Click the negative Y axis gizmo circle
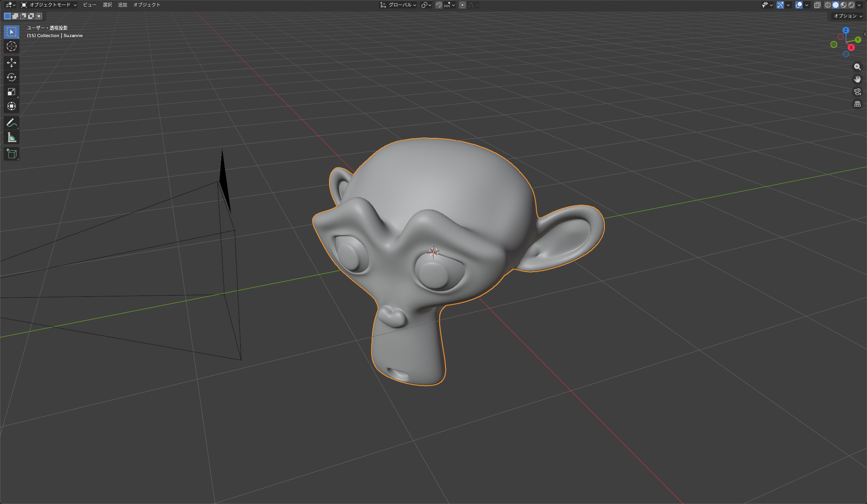867x504 pixels. 834,45
